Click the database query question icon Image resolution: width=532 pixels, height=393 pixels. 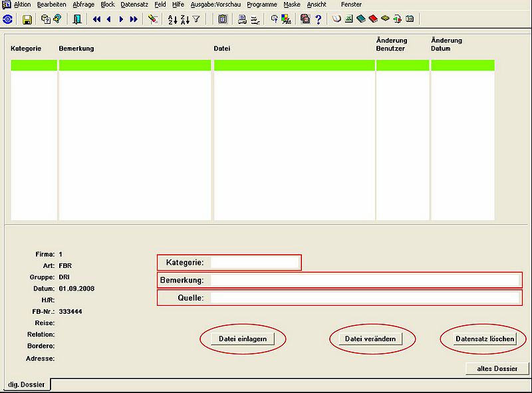45,19
